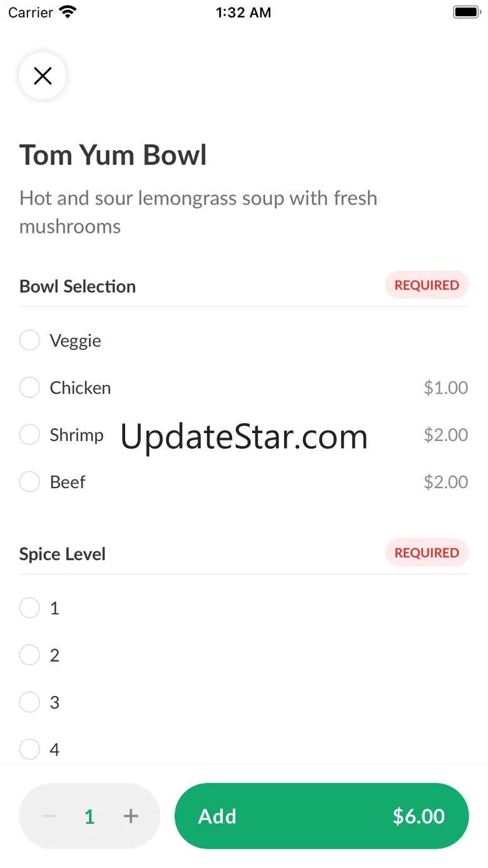Close the Tom Yum Bowl item sheet
This screenshot has height=868, width=488.
[x=43, y=76]
